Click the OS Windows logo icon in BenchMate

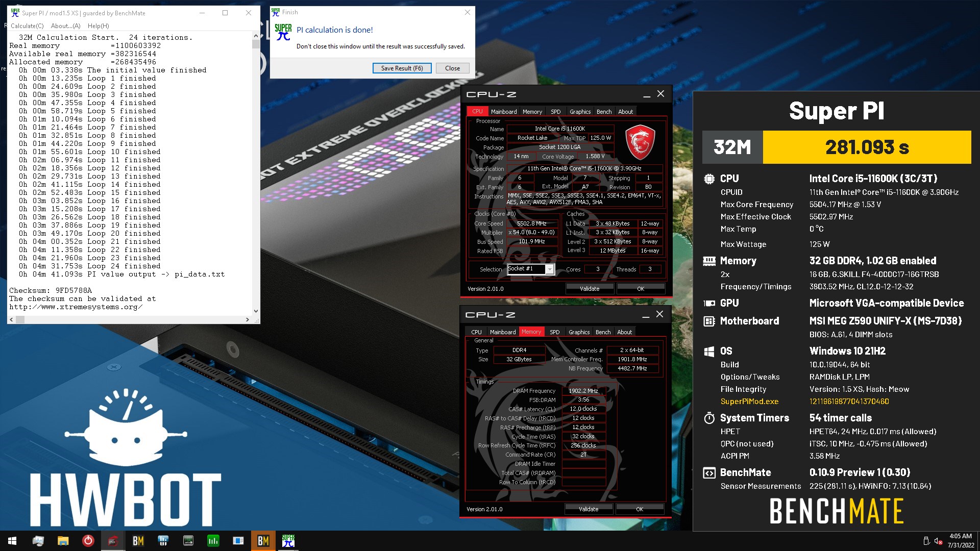coord(709,352)
